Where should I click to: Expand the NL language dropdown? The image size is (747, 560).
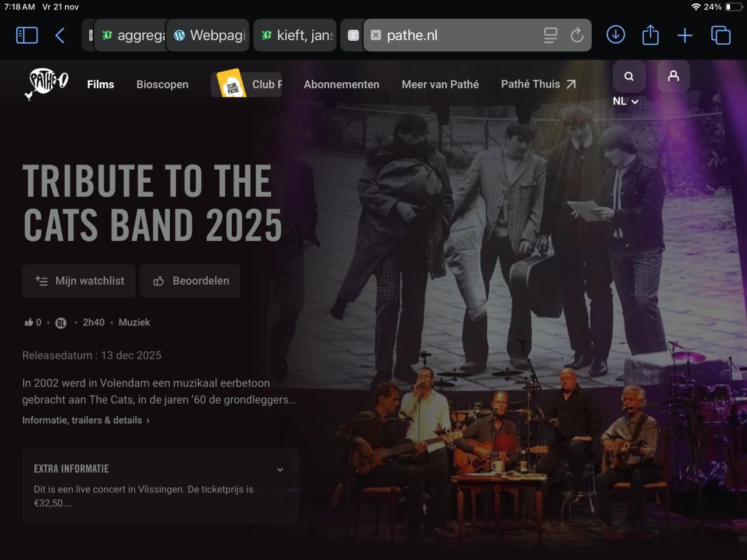(x=625, y=101)
